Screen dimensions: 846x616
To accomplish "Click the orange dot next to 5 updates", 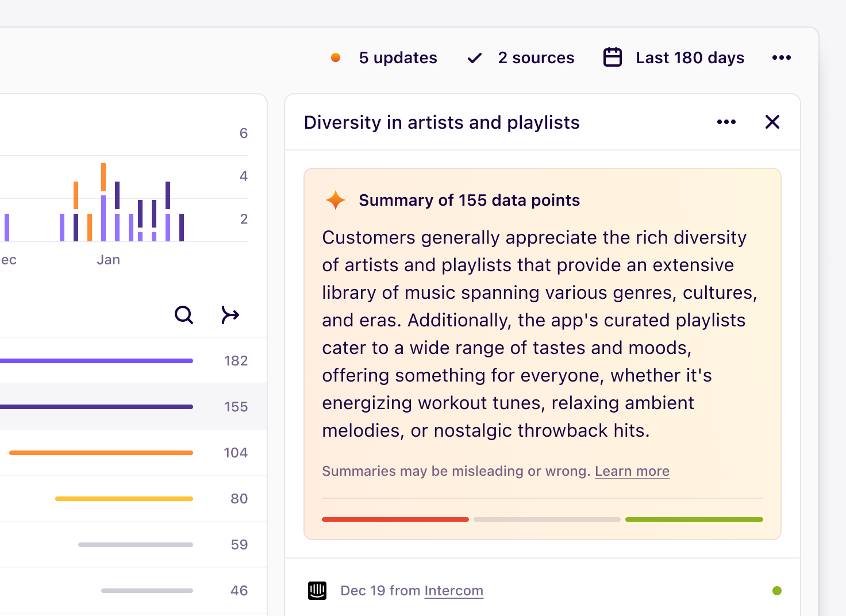I will (336, 57).
